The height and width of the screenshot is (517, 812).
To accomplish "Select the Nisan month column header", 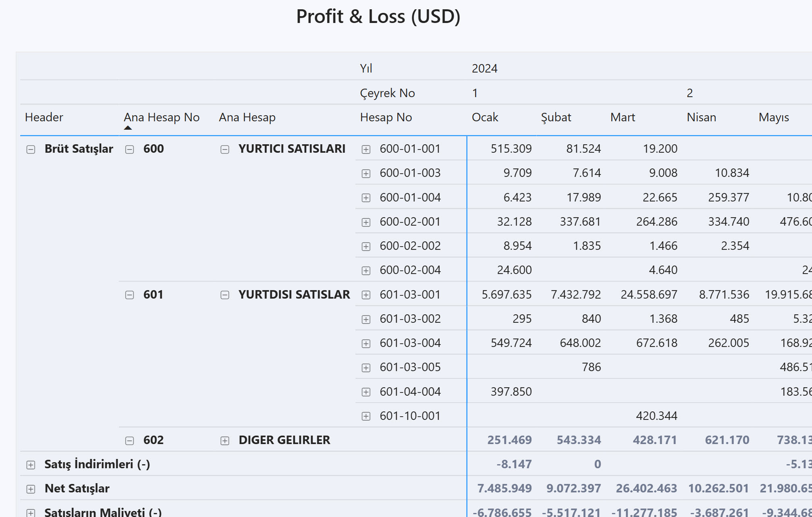I will [x=701, y=117].
